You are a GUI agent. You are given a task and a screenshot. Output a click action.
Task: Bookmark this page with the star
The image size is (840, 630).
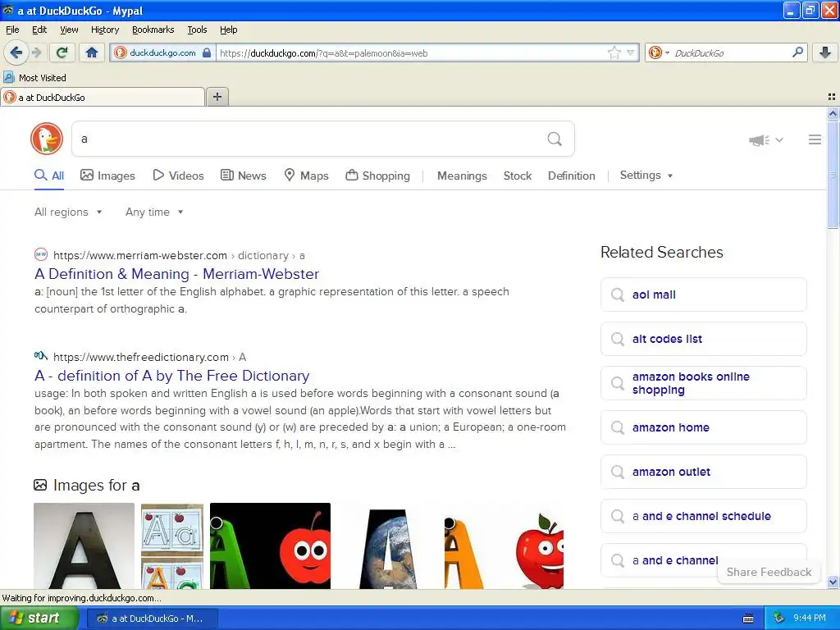[x=614, y=52]
